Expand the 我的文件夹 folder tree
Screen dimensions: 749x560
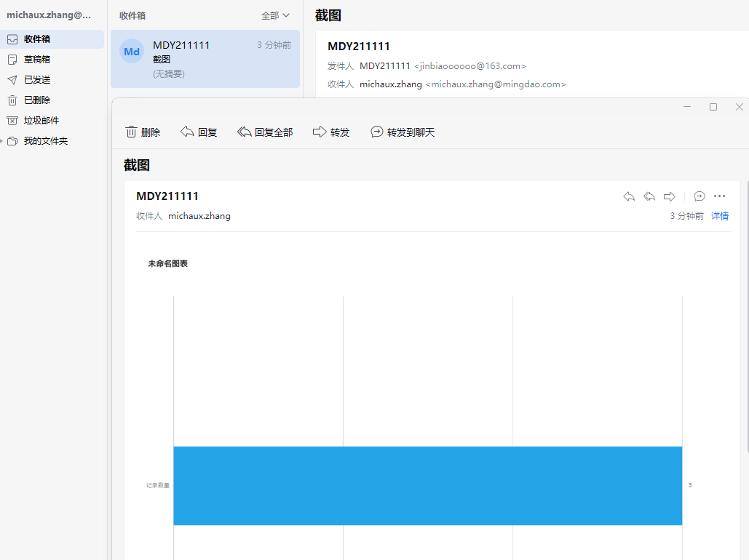click(x=3, y=141)
